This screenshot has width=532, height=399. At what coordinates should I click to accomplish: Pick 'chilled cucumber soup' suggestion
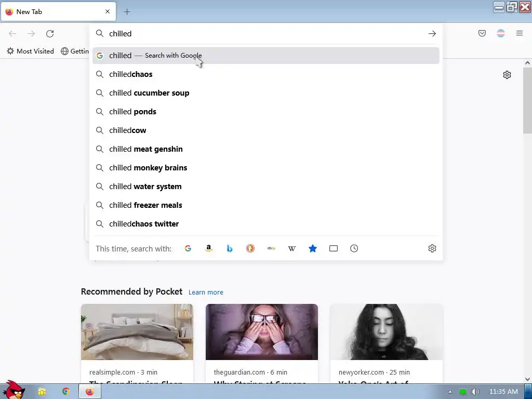coord(265,93)
